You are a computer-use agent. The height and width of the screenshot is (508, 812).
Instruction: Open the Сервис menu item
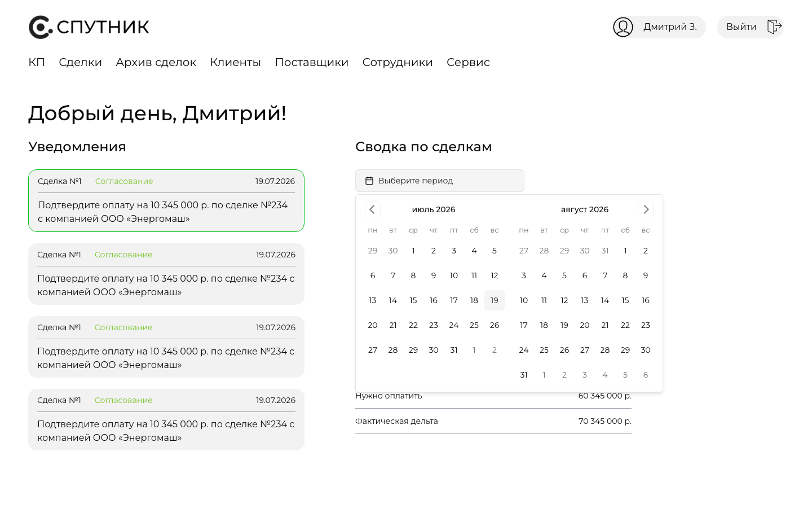[468, 62]
